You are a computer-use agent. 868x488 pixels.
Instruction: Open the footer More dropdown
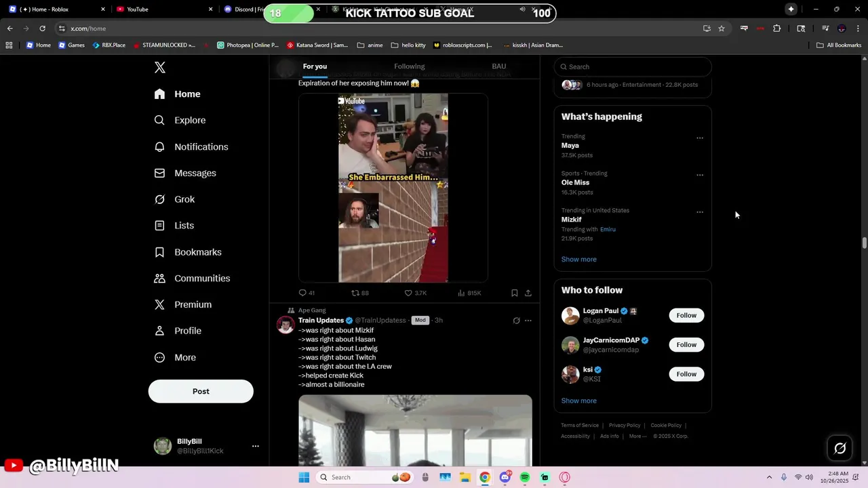tap(637, 436)
